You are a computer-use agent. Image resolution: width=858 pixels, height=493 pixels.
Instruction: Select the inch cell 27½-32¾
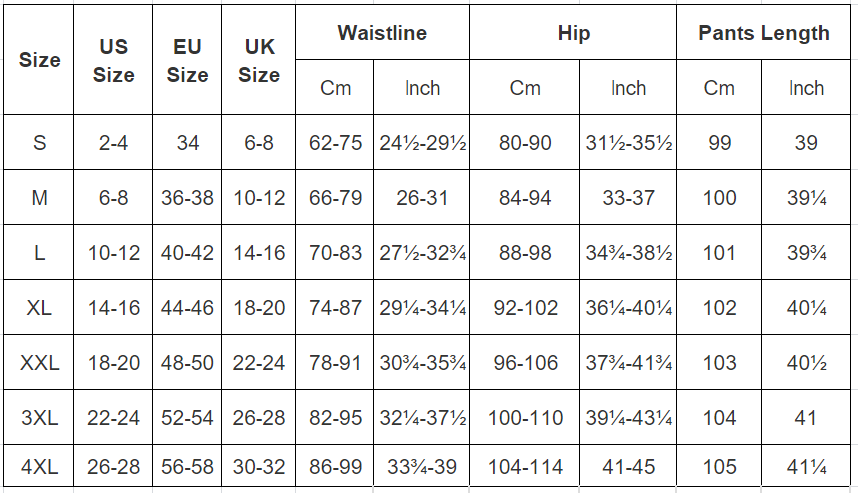pos(422,252)
